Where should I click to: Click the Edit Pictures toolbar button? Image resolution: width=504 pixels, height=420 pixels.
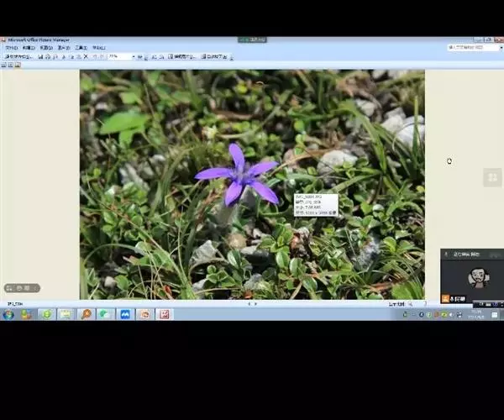pos(182,56)
